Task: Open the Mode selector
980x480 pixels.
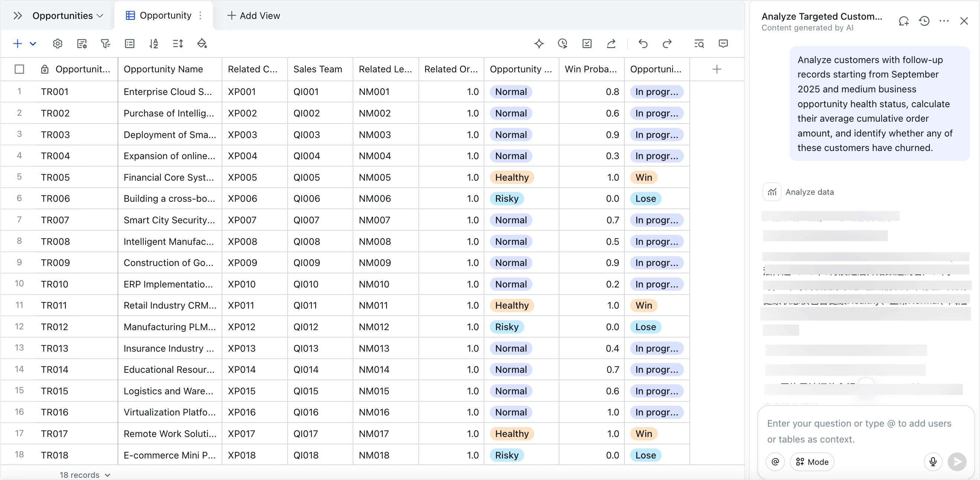Action: (x=812, y=462)
